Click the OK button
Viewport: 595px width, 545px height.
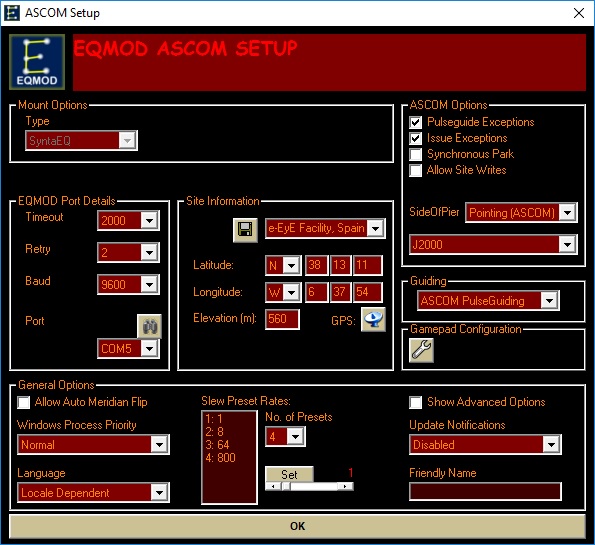click(298, 526)
